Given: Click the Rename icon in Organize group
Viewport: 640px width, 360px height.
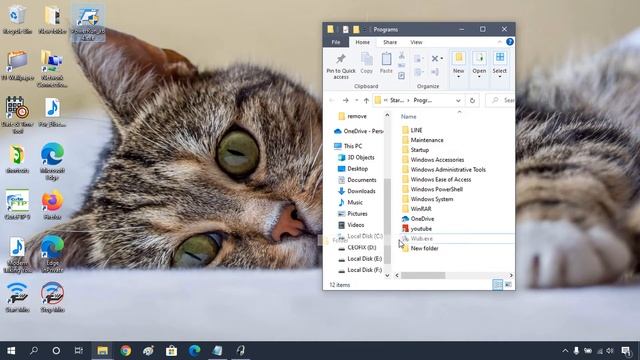Looking at the screenshot, I should tap(435, 72).
